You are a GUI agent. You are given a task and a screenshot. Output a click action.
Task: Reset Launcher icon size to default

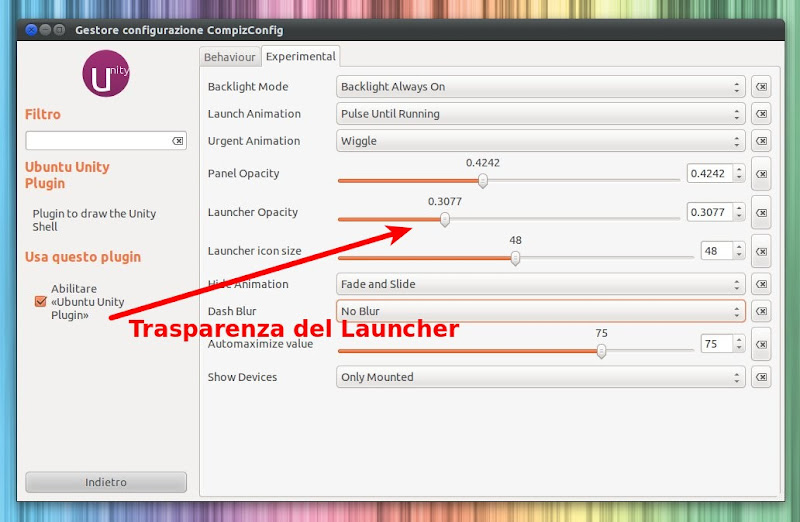coord(761,252)
